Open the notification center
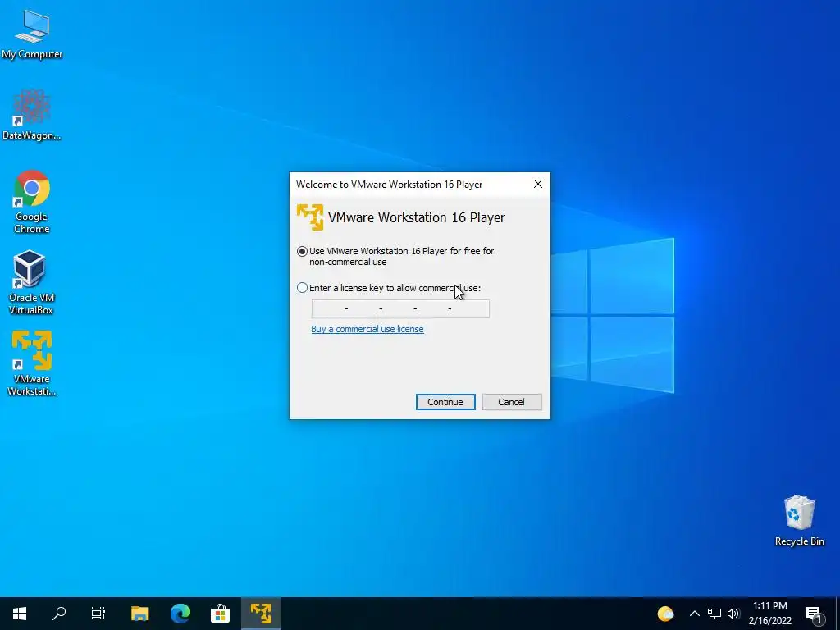Viewport: 840px width, 630px height. [x=815, y=614]
